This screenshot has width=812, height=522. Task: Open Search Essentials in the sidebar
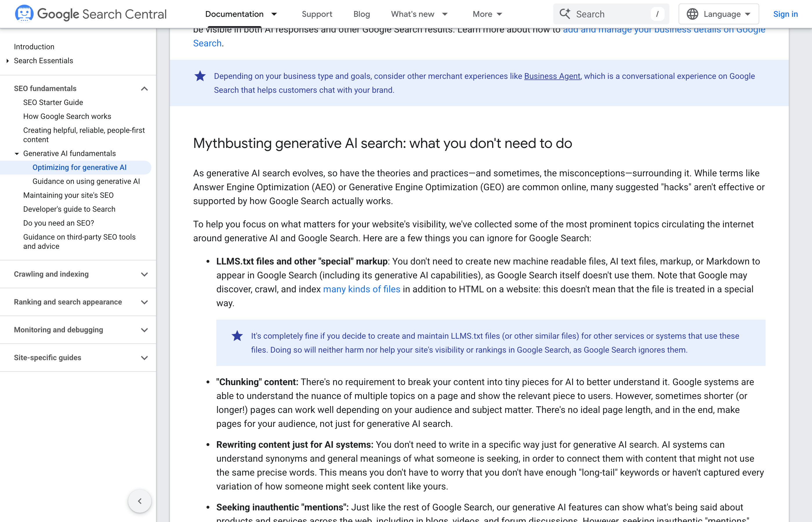43,61
